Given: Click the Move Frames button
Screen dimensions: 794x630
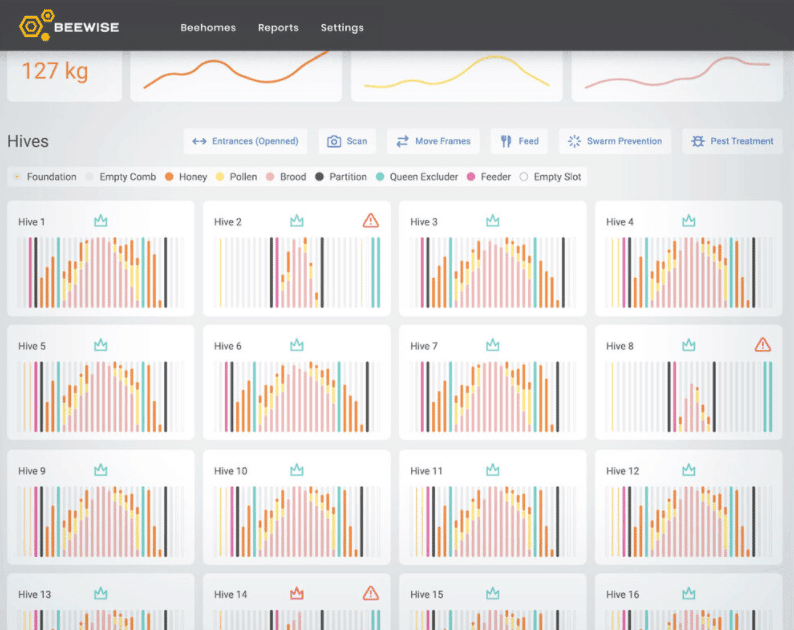Looking at the screenshot, I should (433, 141).
